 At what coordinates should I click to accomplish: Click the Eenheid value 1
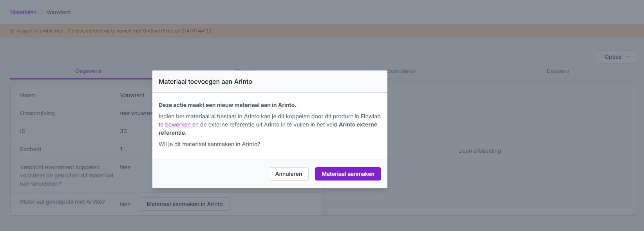[x=121, y=149]
